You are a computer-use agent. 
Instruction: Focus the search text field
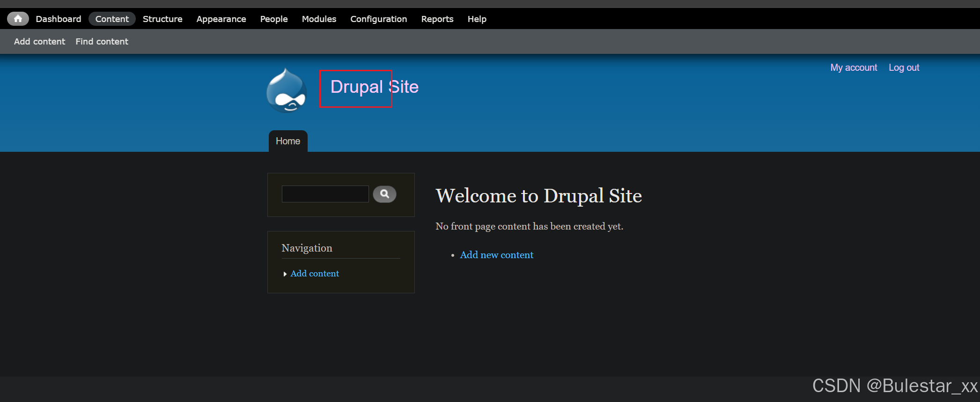coord(325,194)
